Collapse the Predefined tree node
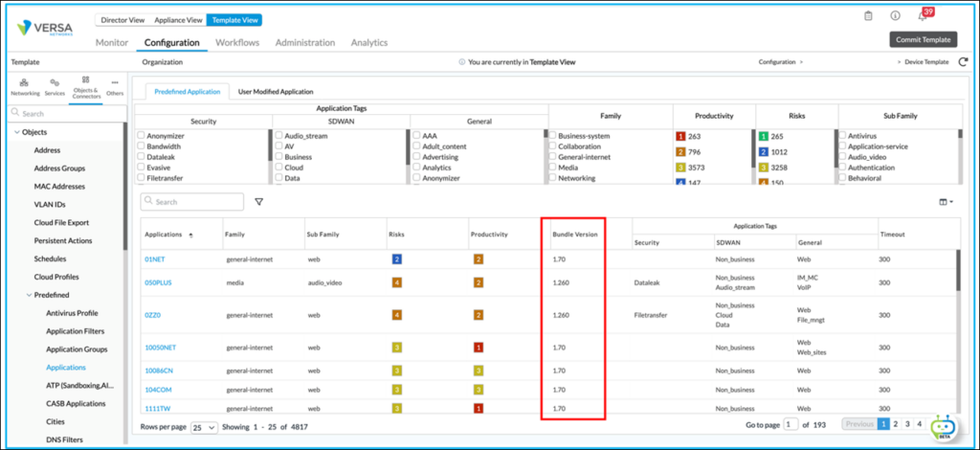 [28, 295]
